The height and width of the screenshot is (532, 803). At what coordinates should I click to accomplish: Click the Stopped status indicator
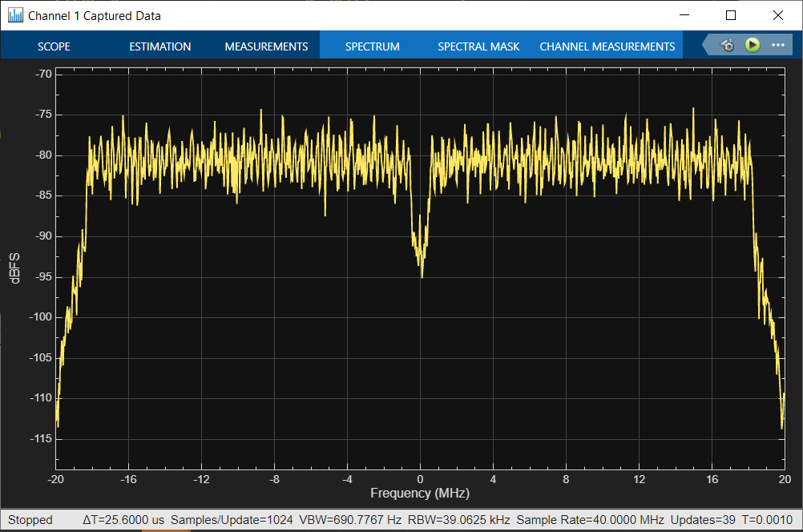tap(30, 520)
